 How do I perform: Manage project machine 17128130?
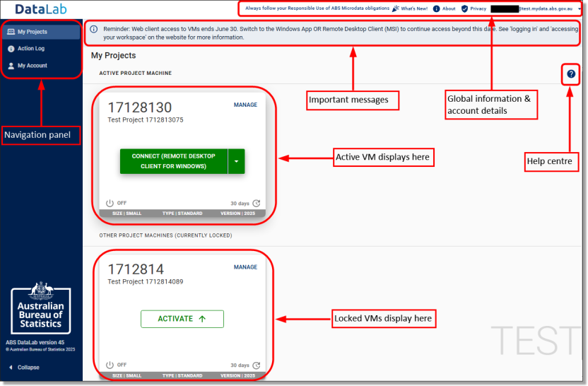(245, 105)
